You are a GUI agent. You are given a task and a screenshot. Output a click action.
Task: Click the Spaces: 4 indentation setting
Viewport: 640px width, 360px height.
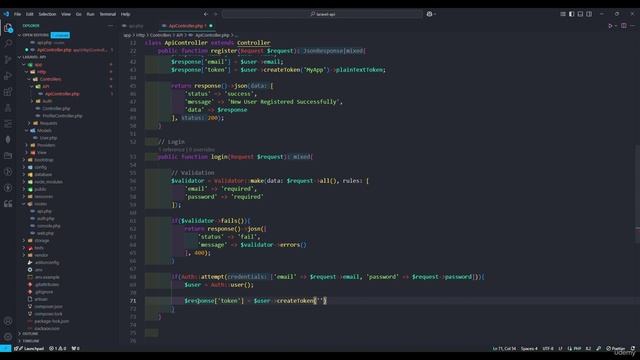click(529, 349)
